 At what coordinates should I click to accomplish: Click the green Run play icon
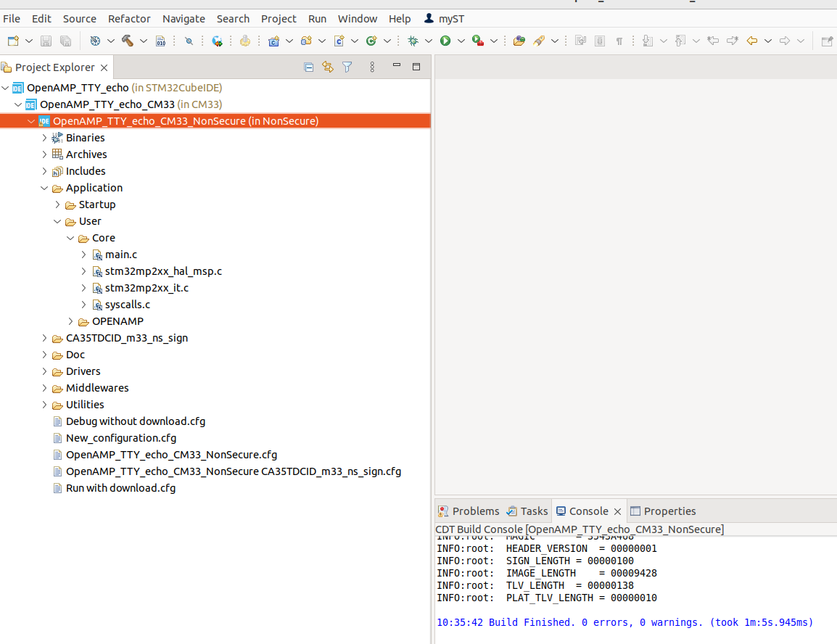[445, 41]
